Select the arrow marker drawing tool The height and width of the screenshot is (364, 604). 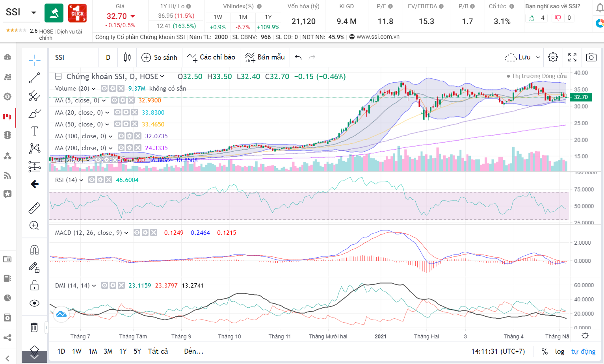35,184
